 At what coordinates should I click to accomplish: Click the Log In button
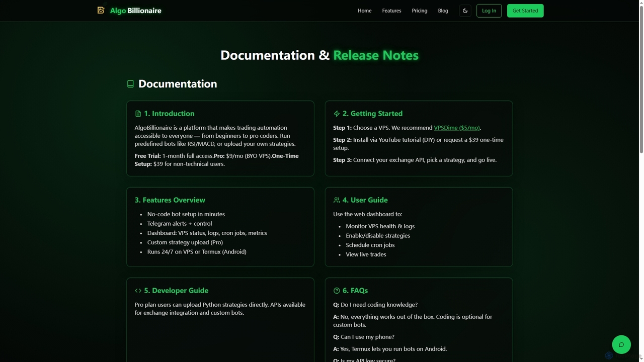[489, 11]
